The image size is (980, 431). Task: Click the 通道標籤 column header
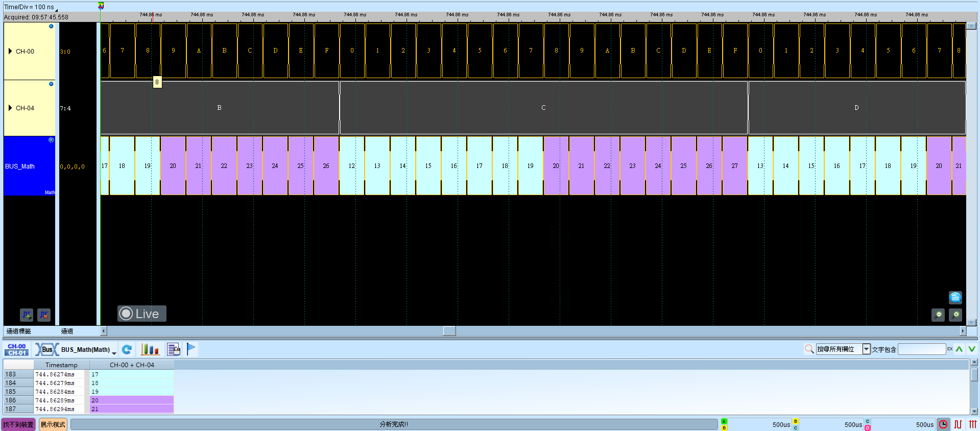[18, 331]
